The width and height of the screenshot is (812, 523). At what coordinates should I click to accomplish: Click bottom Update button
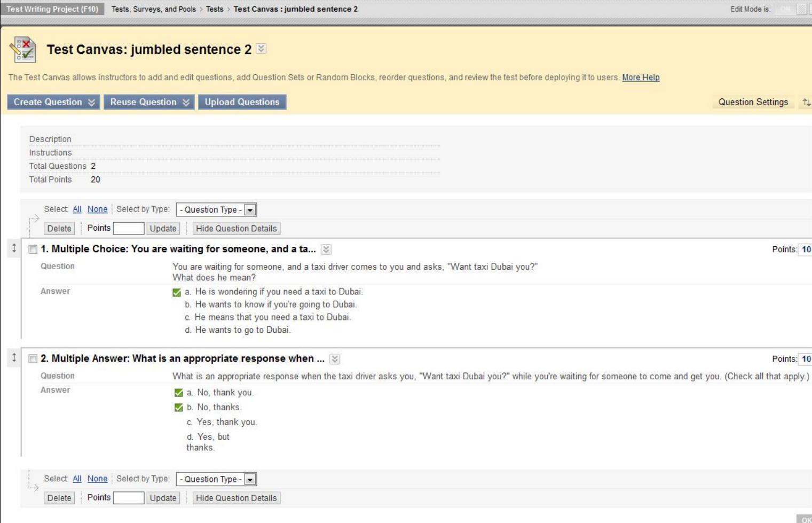(x=163, y=498)
